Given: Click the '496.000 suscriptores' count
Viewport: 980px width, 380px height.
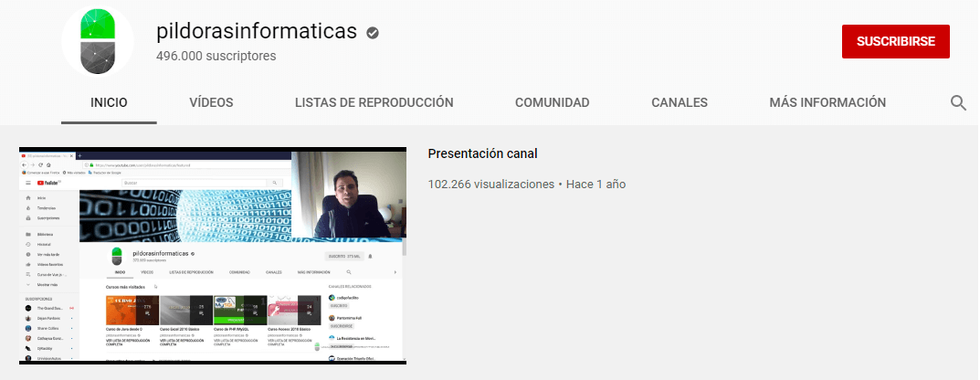Looking at the screenshot, I should (x=216, y=56).
